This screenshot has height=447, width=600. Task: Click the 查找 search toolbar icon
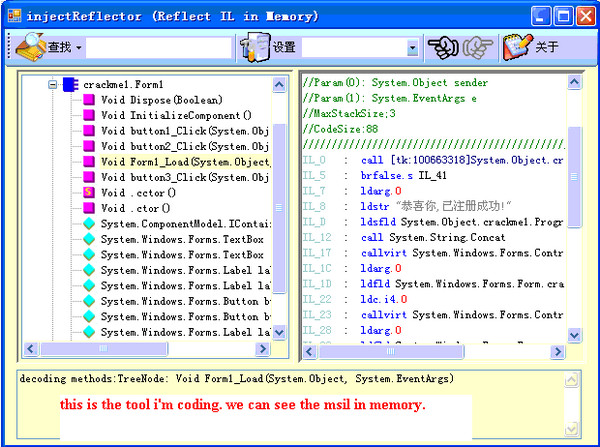coord(28,47)
